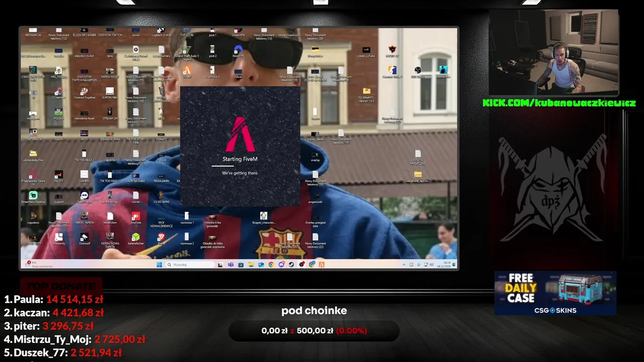The height and width of the screenshot is (362, 644).
Task: Open KUPON NBA desktop file
Action: [110, 93]
